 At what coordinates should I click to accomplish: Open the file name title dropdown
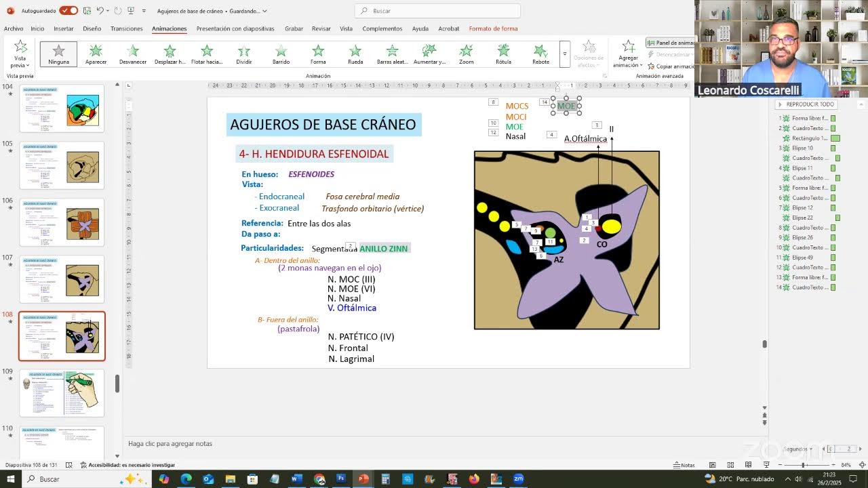pyautogui.click(x=264, y=11)
